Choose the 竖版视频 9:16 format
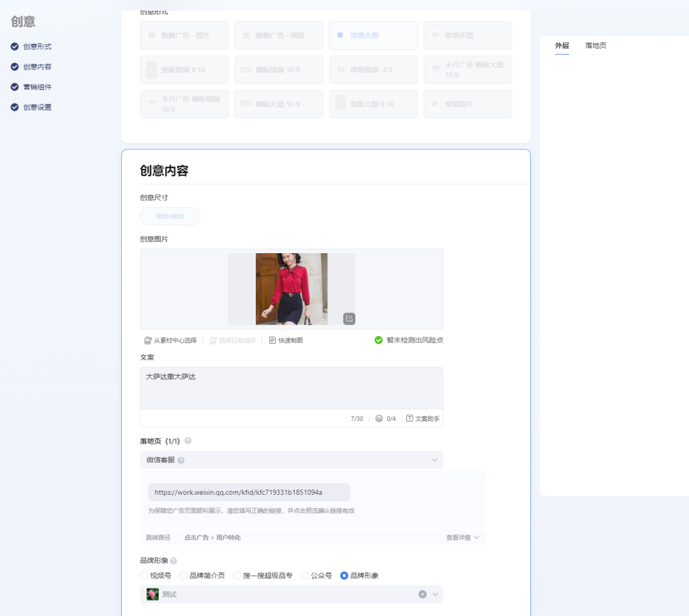The width and height of the screenshot is (689, 616). point(184,70)
